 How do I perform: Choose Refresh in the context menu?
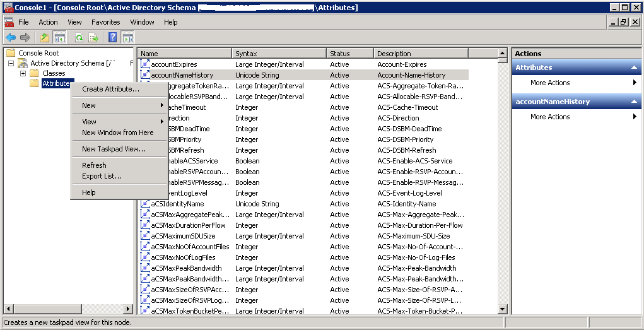[x=119, y=165]
